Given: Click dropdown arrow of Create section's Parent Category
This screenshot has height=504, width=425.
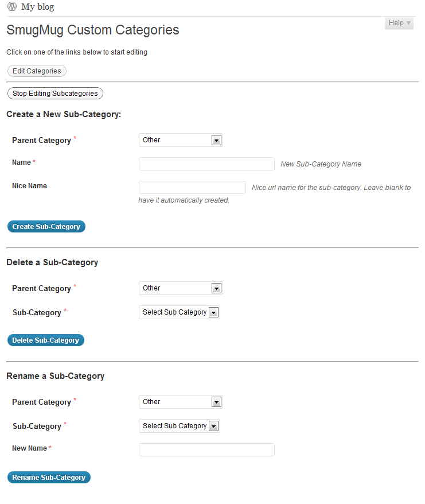Looking at the screenshot, I should pos(217,141).
